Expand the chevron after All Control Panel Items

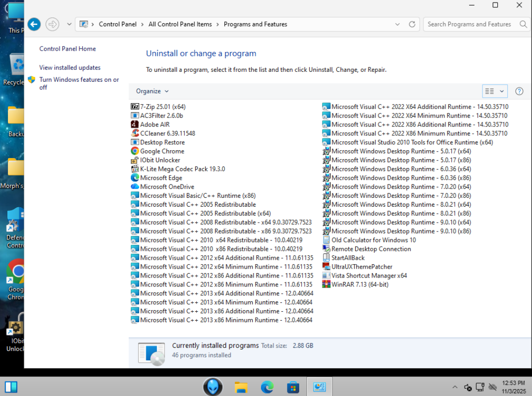[x=217, y=24]
